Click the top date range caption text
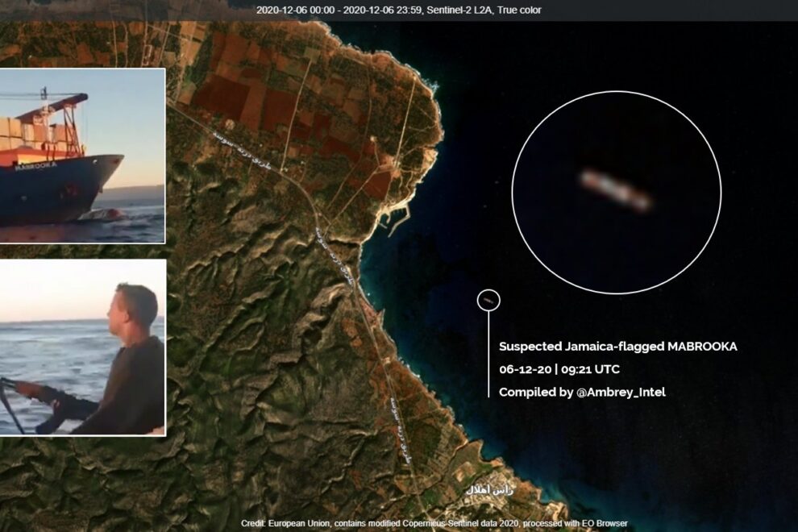The width and height of the screenshot is (798, 532). tap(398, 10)
